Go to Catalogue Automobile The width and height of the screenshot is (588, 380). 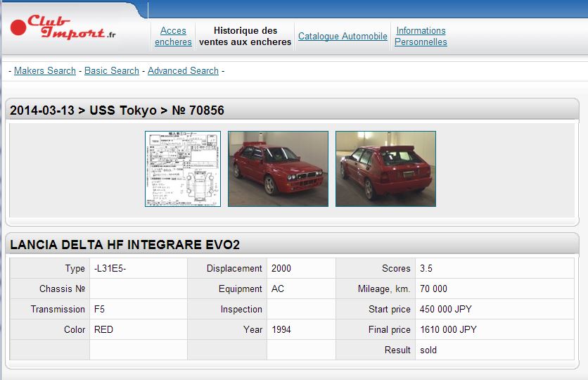(343, 36)
